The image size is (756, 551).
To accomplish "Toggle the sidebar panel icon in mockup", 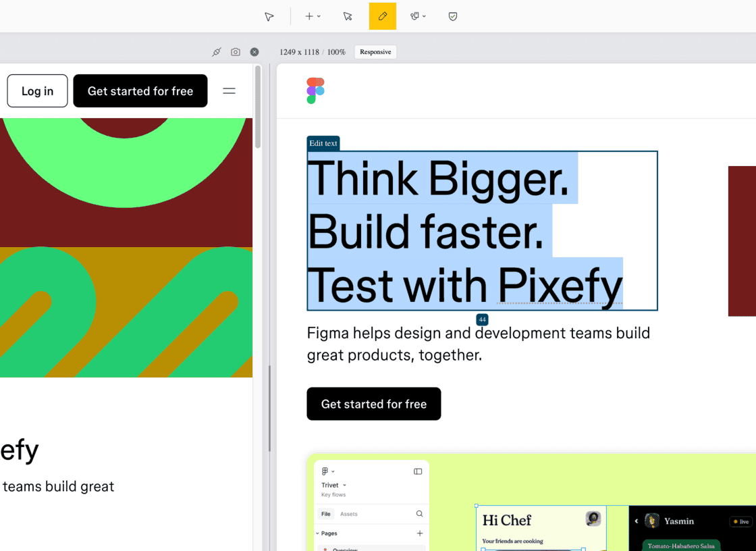I will pos(418,471).
